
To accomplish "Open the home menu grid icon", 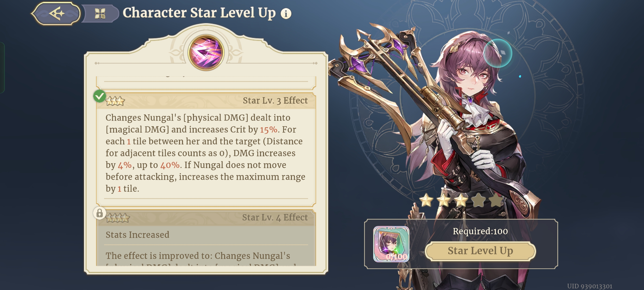I will point(100,13).
